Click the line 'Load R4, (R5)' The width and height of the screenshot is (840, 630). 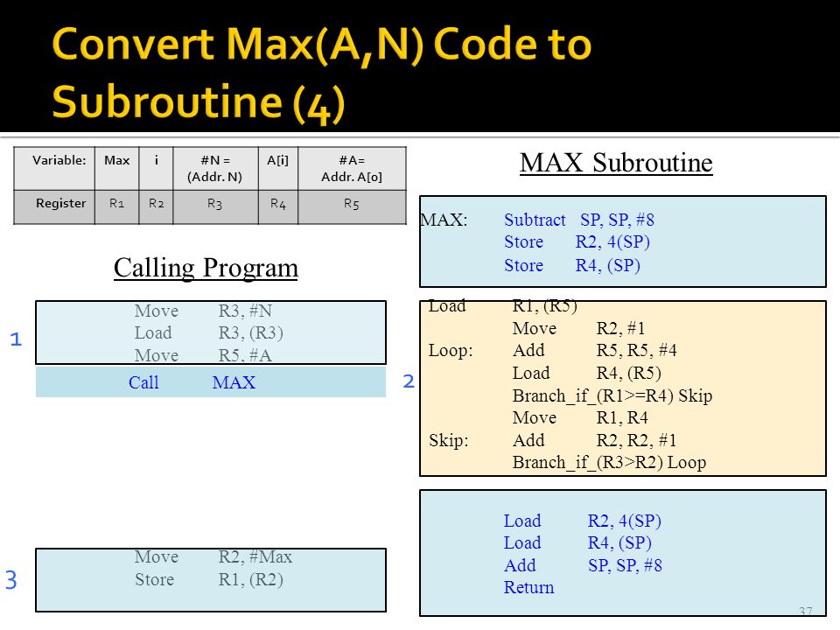click(586, 374)
